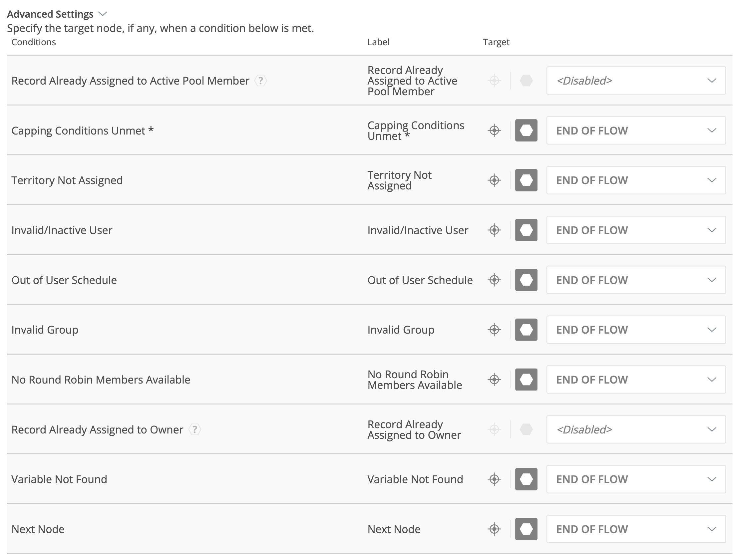This screenshot has height=560, width=738.
Task: Click the hexagon node icon for Capping Conditions Unmet
Action: (526, 131)
